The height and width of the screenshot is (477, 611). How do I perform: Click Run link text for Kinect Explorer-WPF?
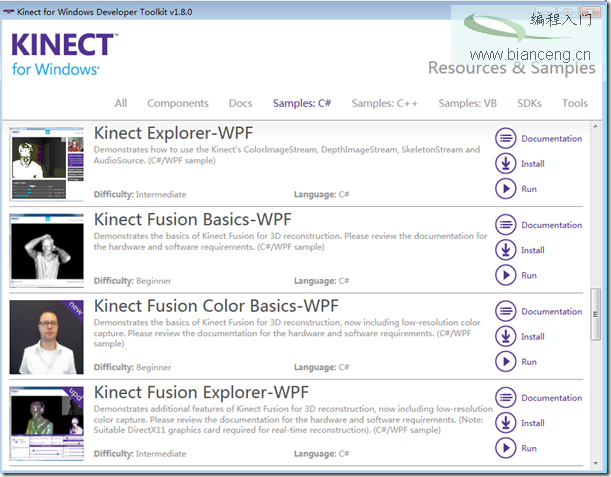[x=529, y=189]
